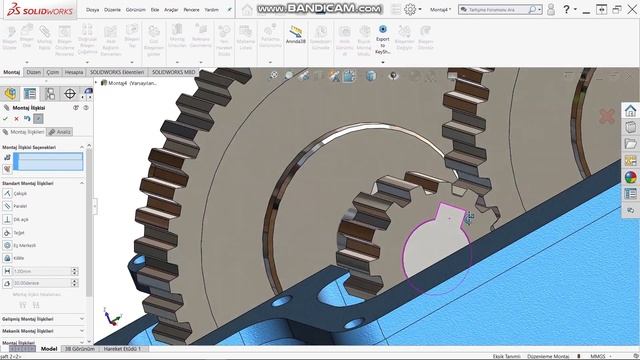Collapse the Standart Montaj İlişkileri section
This screenshot has width=640, height=360.
[82, 183]
